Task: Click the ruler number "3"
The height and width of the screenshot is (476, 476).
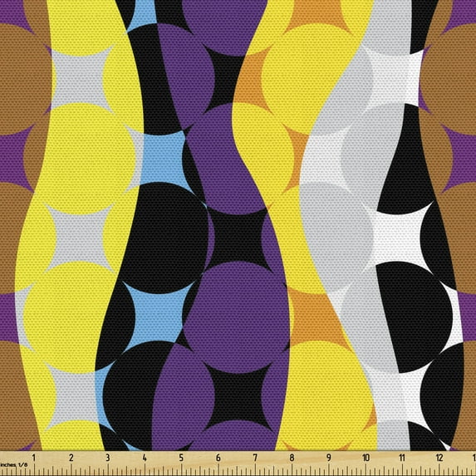Action: (x=108, y=458)
